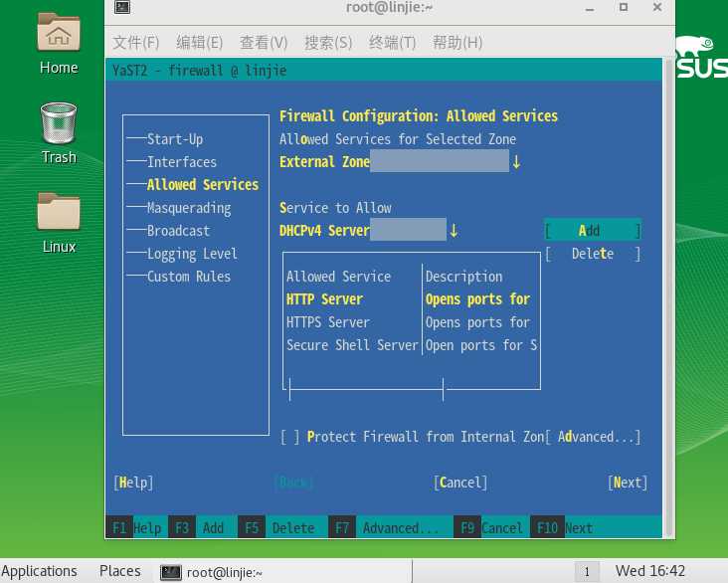
Task: Open the 终端(T) menu
Action: [x=392, y=43]
